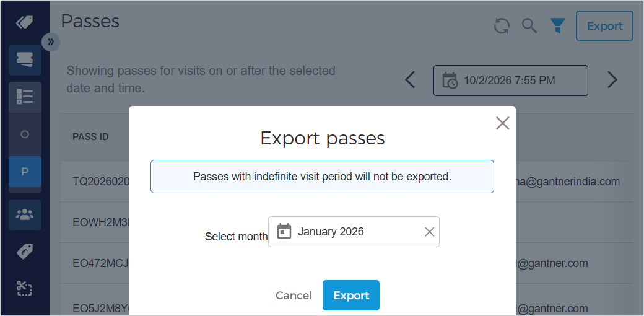Open the filter funnel
The image size is (644, 316).
coord(558,26)
